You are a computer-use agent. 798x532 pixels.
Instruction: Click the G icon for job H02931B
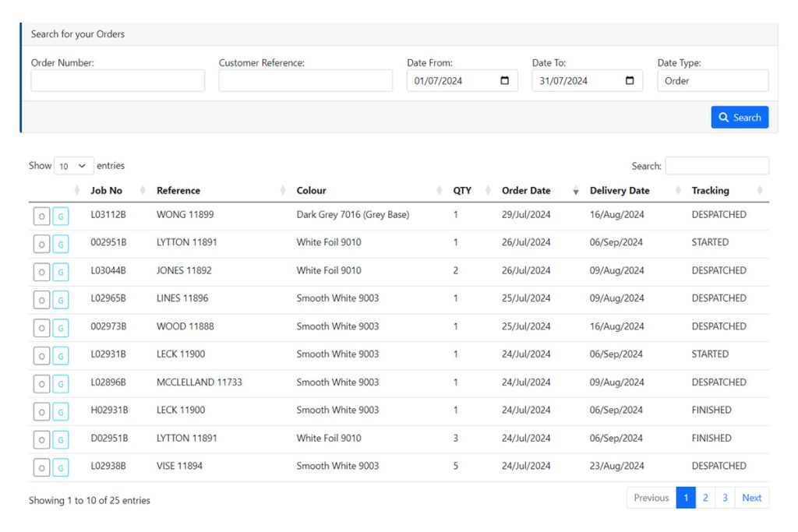click(x=61, y=412)
